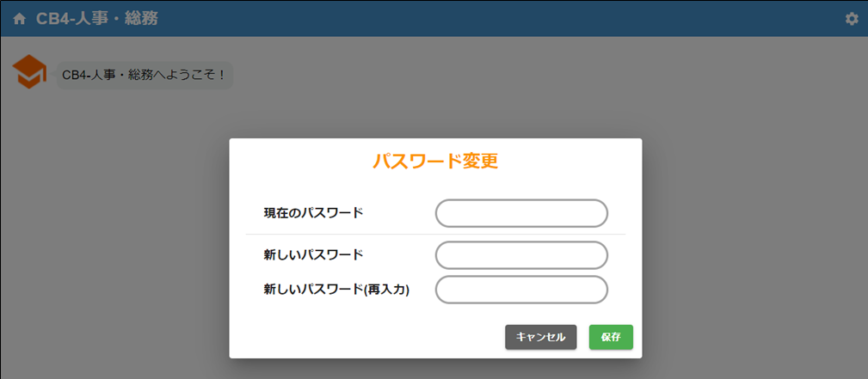Click the home icon in the header
The image size is (868, 379).
point(20,18)
